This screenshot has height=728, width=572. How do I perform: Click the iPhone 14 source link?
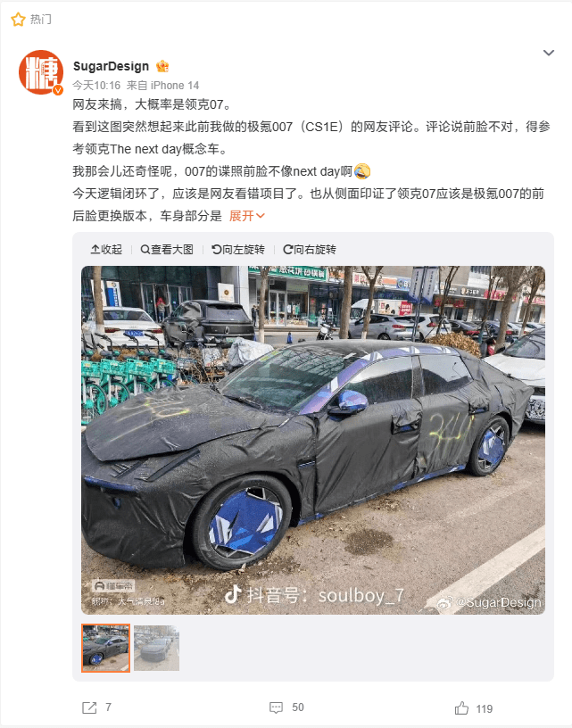(x=175, y=86)
